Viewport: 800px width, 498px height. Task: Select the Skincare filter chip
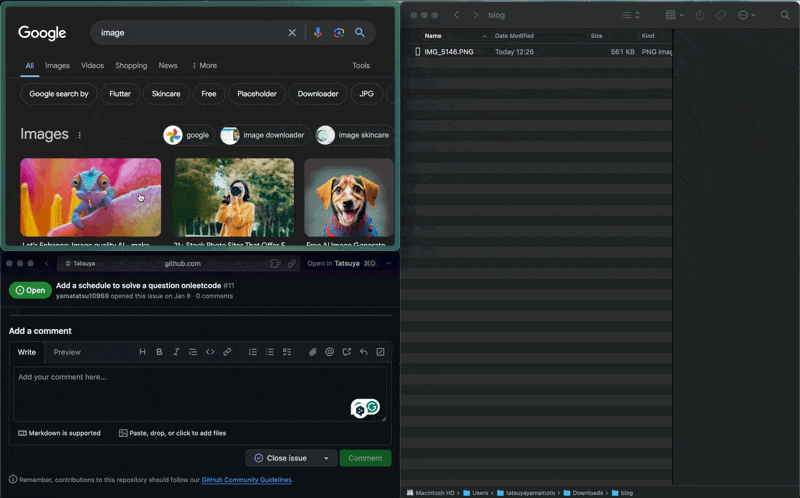click(166, 94)
